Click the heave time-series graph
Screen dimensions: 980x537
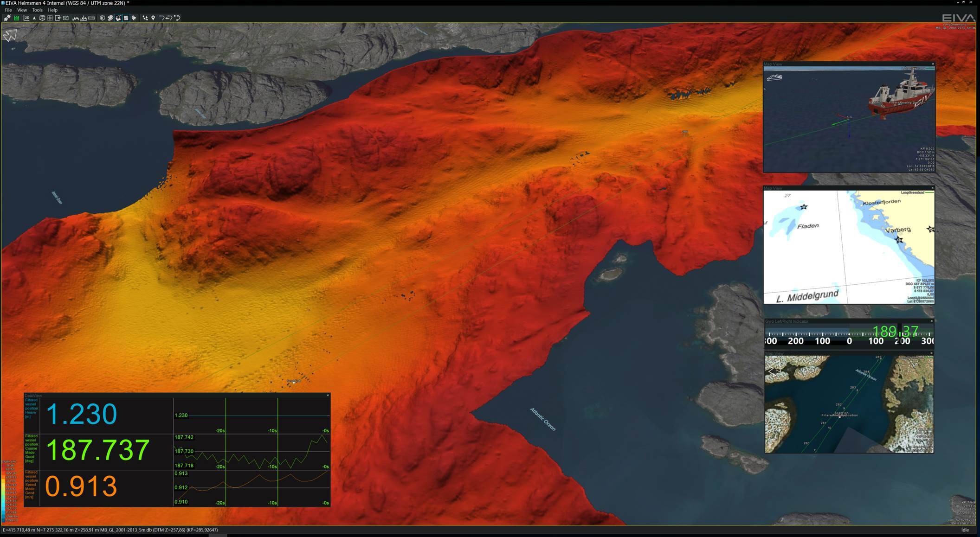click(x=251, y=416)
